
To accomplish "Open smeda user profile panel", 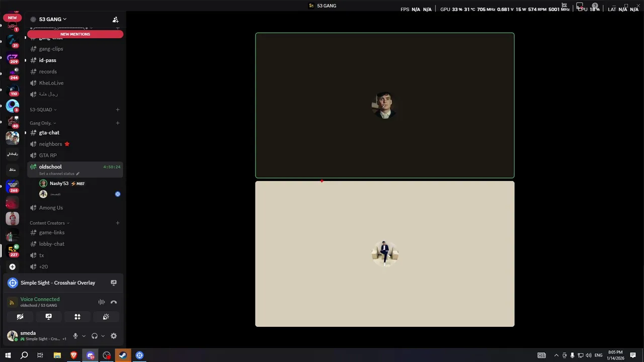I will [37, 336].
